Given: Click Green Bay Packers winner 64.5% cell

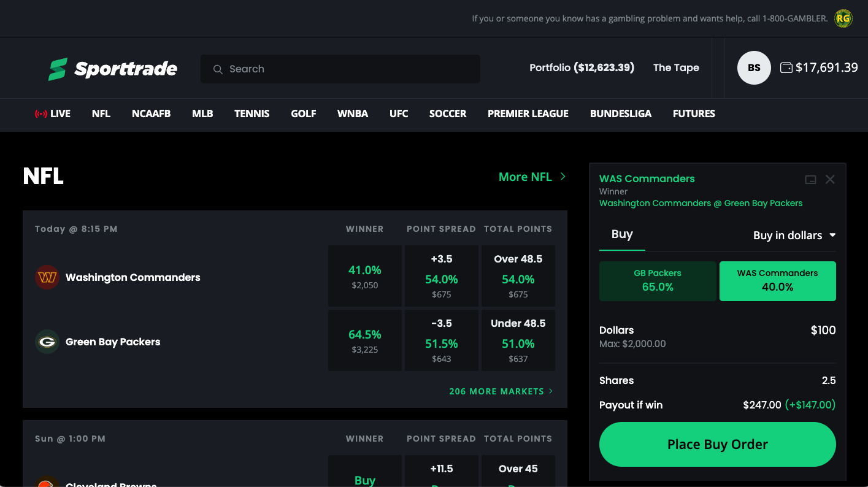Looking at the screenshot, I should 365,340.
